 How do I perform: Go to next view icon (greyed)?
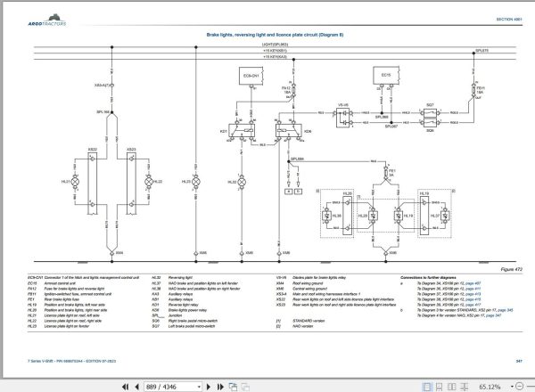pos(245,387)
